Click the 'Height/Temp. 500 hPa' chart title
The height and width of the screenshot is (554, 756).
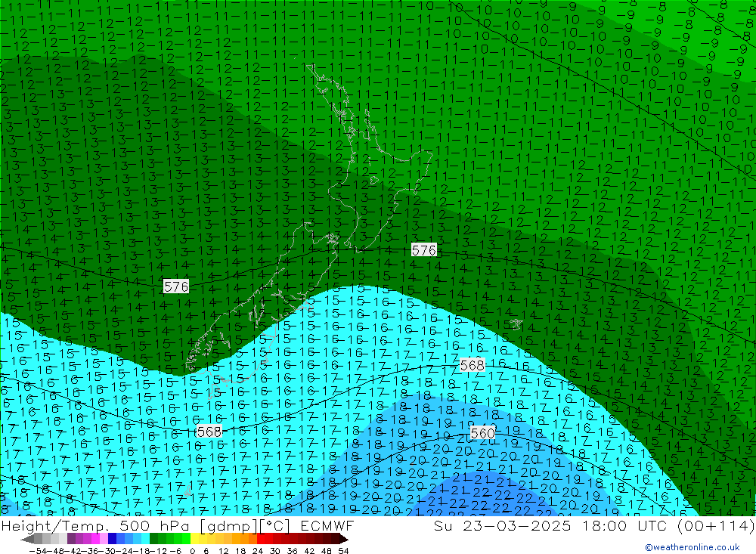click(97, 525)
